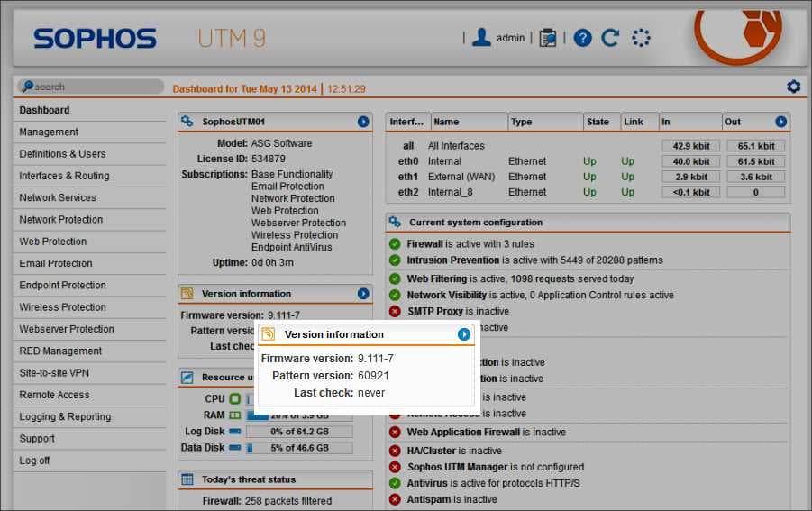Open dashboard settings gear icon

[x=793, y=87]
